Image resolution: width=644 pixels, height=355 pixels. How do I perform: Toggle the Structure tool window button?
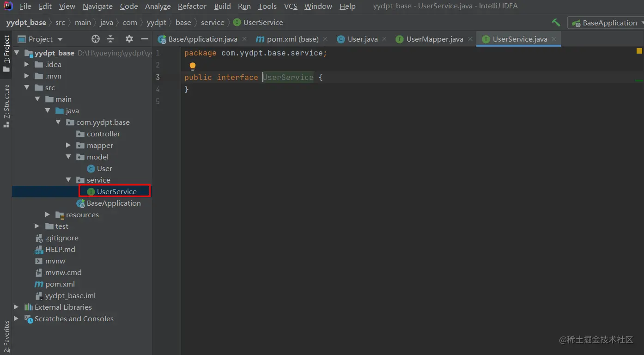tap(6, 105)
